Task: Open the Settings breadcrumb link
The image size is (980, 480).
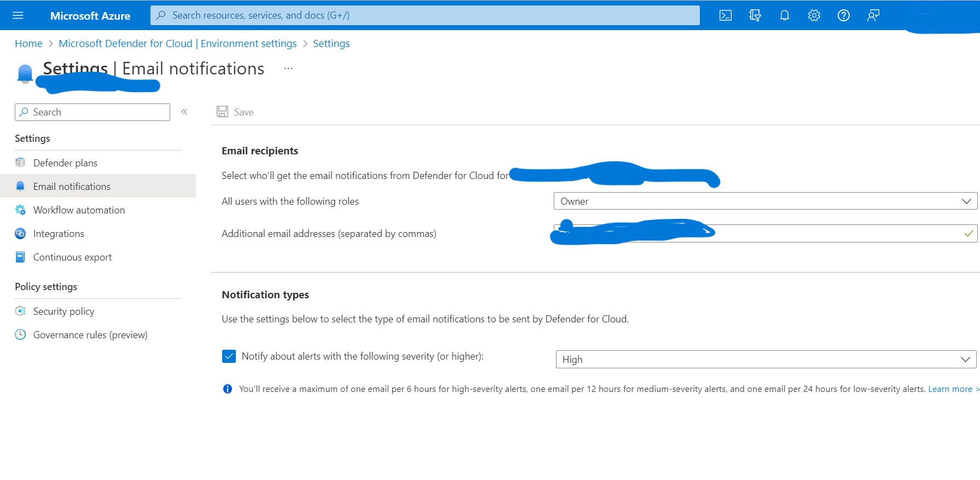Action: click(x=331, y=43)
